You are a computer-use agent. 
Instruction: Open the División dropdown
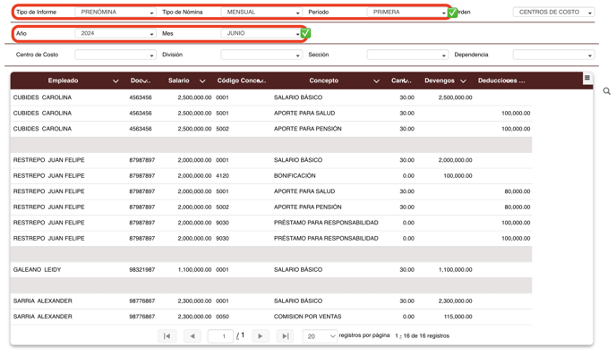[x=261, y=55]
